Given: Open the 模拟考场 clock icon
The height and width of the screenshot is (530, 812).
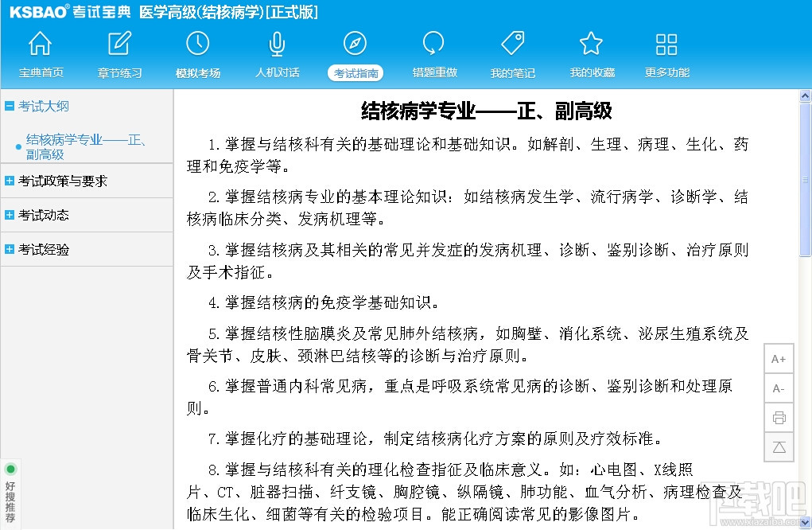Looking at the screenshot, I should pos(198,43).
